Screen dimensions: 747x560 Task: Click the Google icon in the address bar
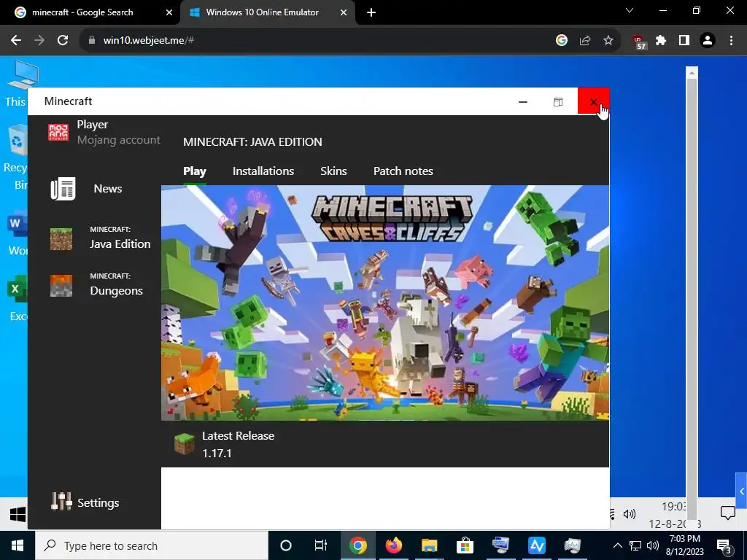[562, 41]
